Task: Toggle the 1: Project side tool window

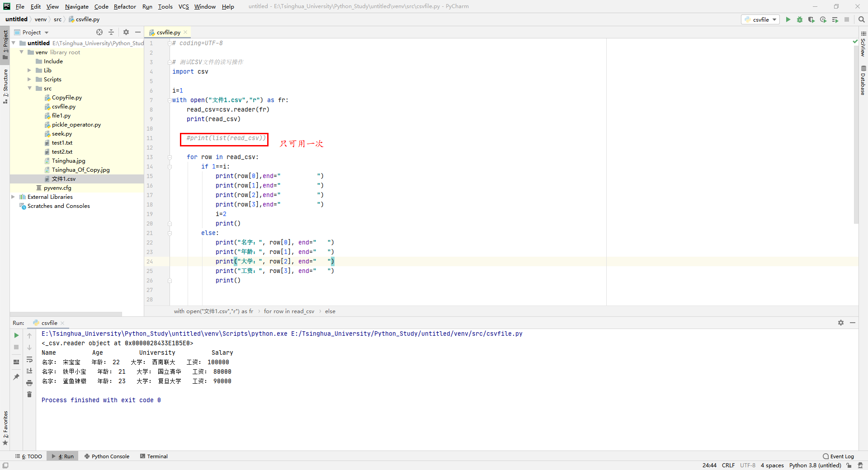Action: 5,44
